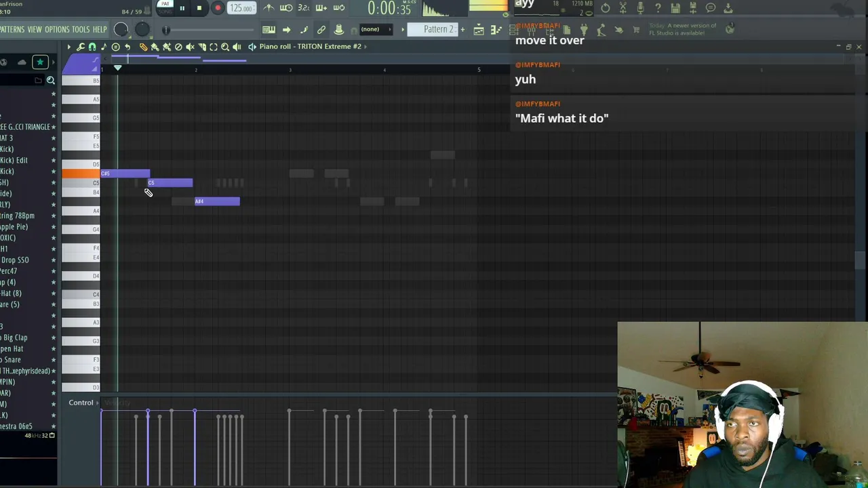
Task: Toggle piano roll snap magnet
Action: pyautogui.click(x=92, y=47)
